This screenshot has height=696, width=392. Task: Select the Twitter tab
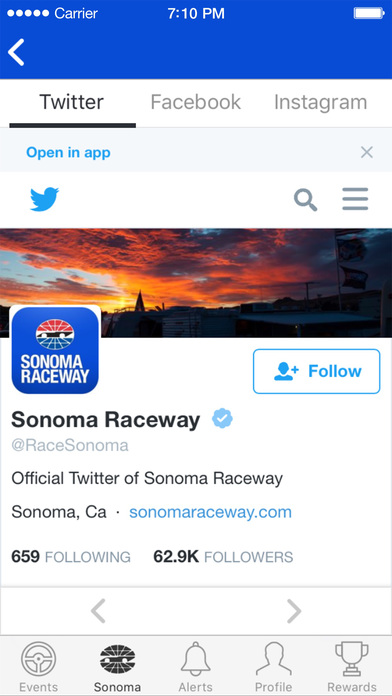pos(71,102)
